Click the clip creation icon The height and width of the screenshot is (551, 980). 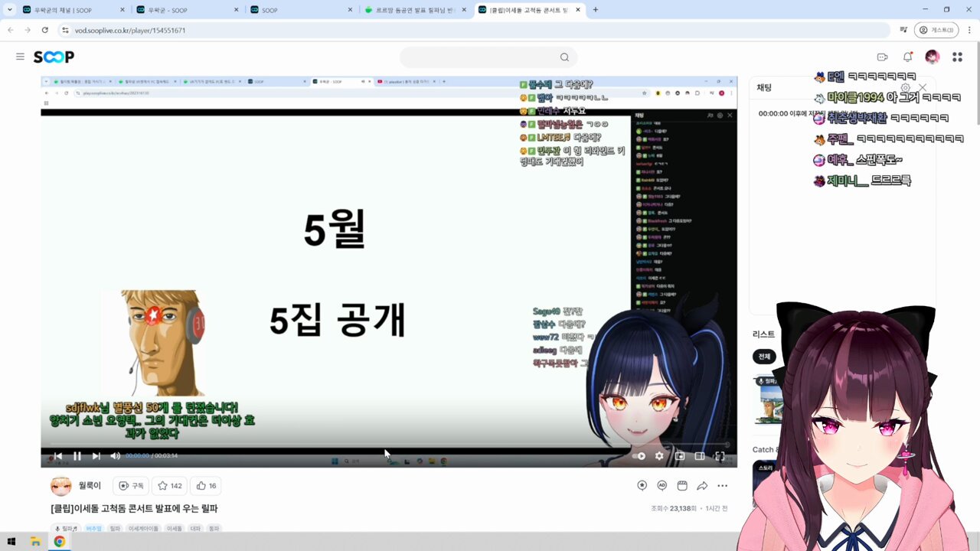point(681,486)
